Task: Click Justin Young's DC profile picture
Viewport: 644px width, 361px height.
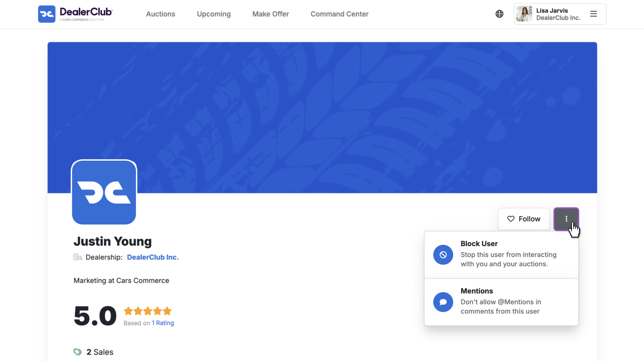Action: coord(104,192)
